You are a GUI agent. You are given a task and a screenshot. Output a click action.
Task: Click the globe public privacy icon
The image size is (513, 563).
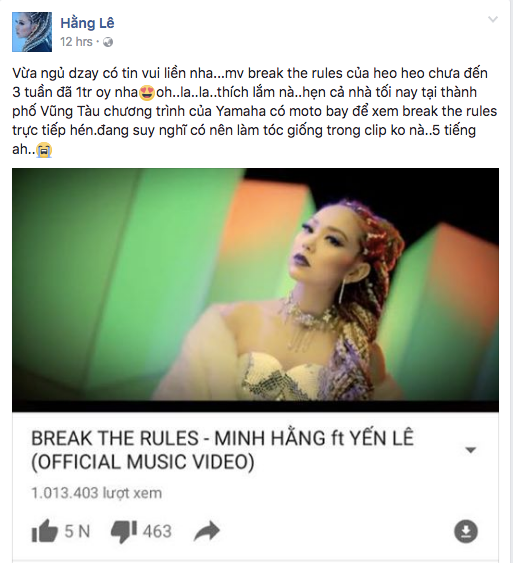coord(108,42)
